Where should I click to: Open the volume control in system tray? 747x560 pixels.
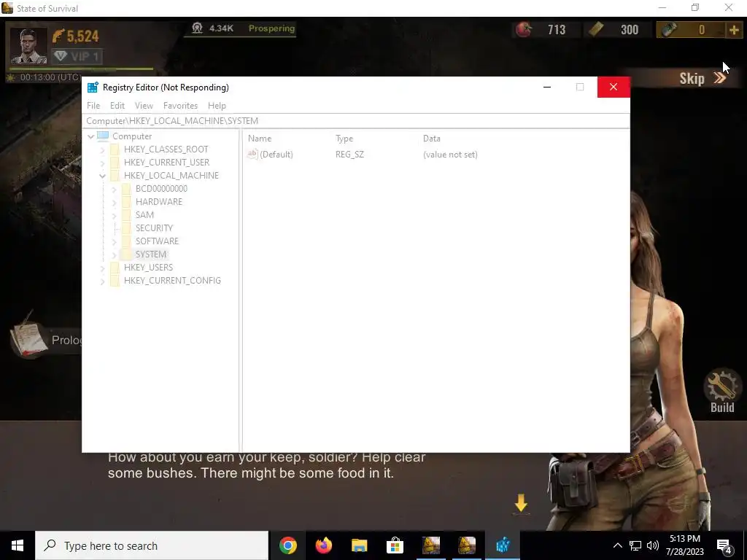[x=653, y=545]
